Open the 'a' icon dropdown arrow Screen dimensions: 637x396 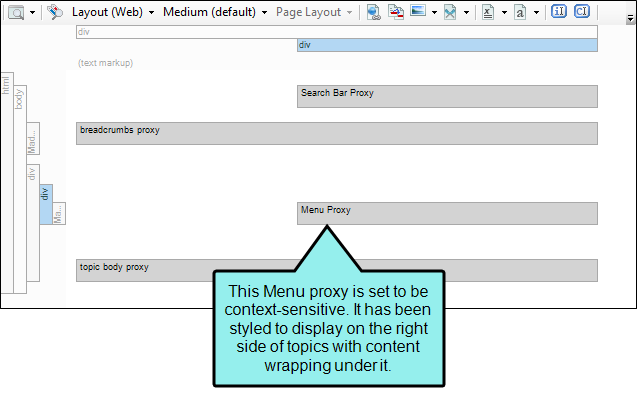pos(536,13)
